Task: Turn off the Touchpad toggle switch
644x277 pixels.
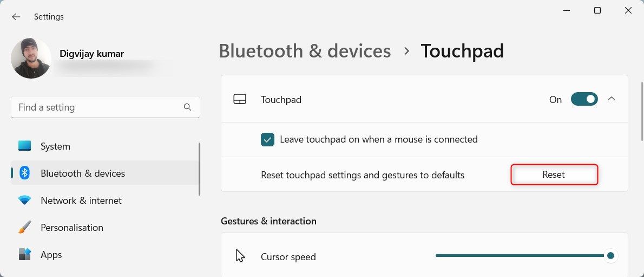Action: tap(584, 100)
